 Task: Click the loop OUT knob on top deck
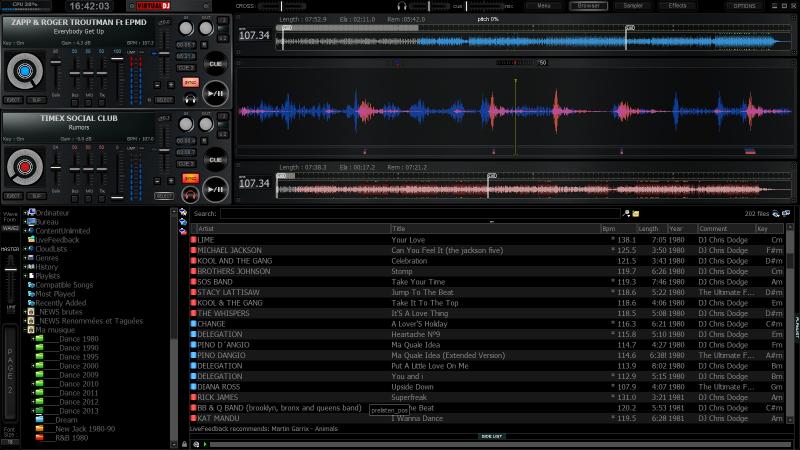tap(206, 29)
